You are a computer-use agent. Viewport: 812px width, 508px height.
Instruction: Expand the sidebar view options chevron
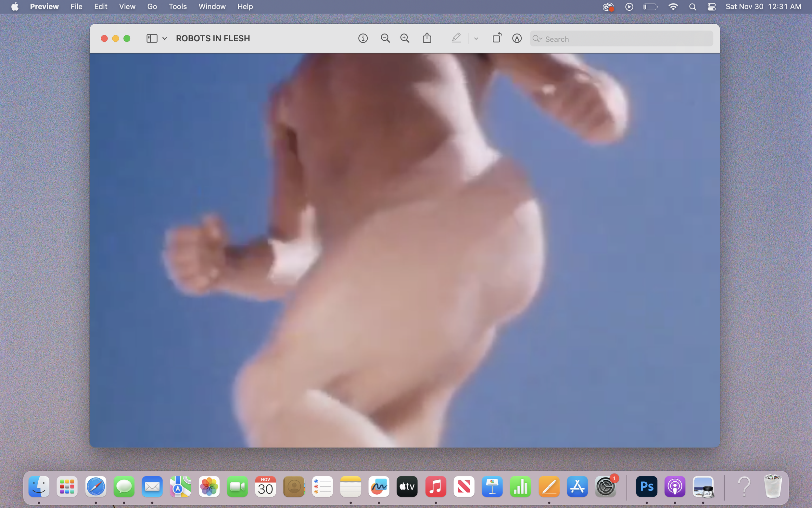165,39
